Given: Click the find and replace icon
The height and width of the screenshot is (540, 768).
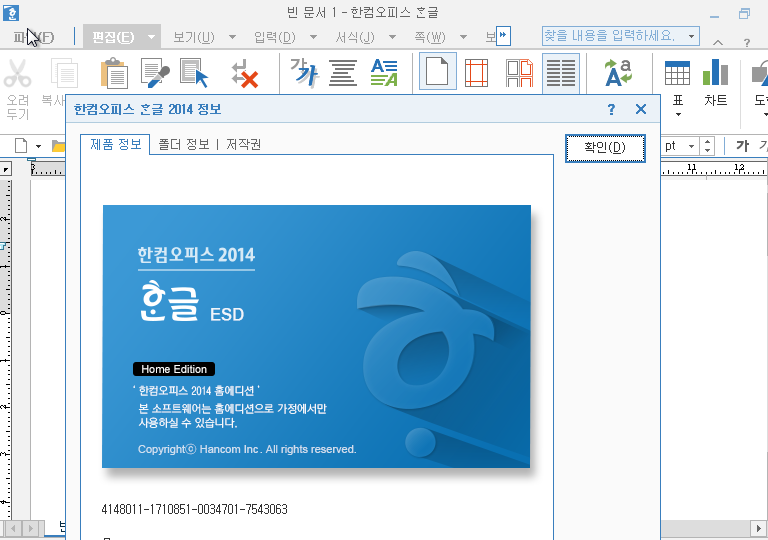Looking at the screenshot, I should coord(618,73).
